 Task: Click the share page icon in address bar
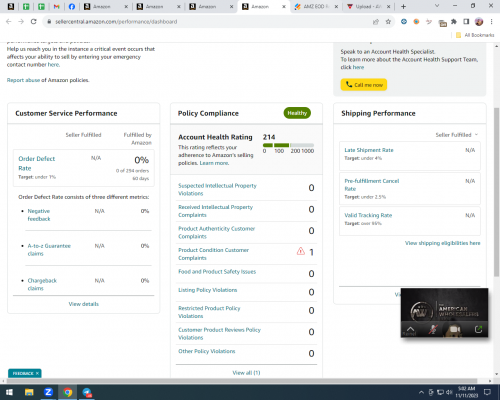[x=376, y=22]
